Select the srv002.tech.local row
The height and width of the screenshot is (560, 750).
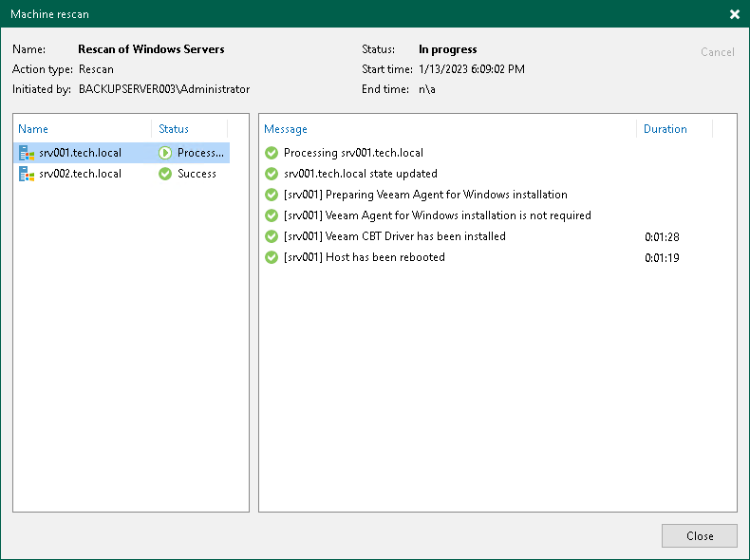81,174
